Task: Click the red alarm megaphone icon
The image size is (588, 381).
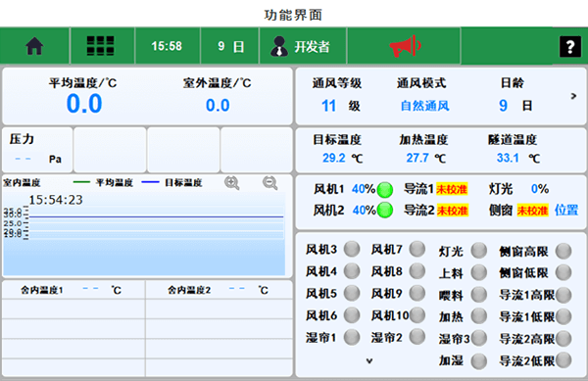Action: [405, 46]
